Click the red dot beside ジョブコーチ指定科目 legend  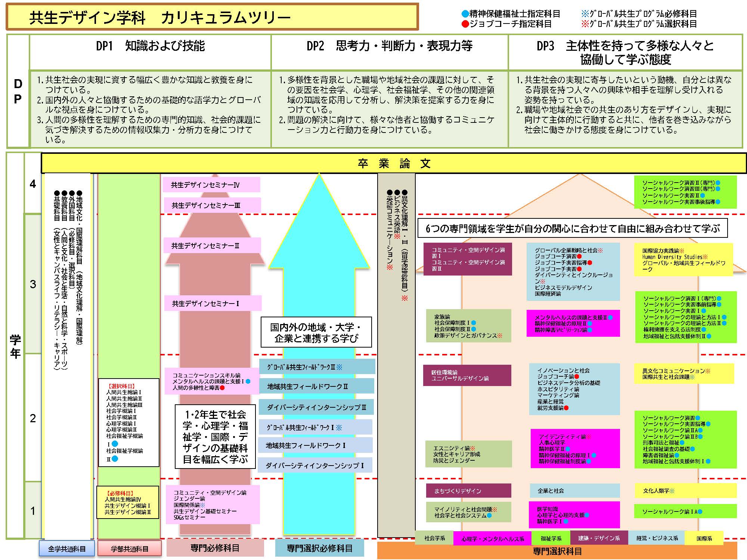point(465,24)
